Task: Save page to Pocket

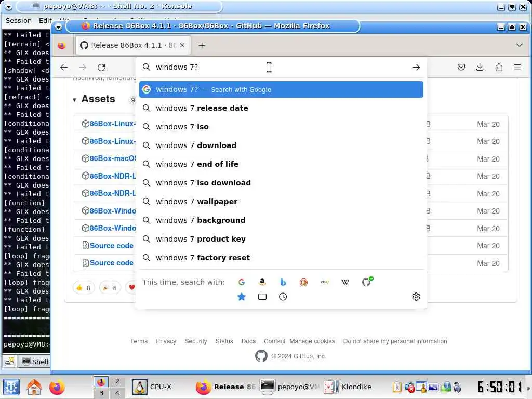Action: point(461,67)
